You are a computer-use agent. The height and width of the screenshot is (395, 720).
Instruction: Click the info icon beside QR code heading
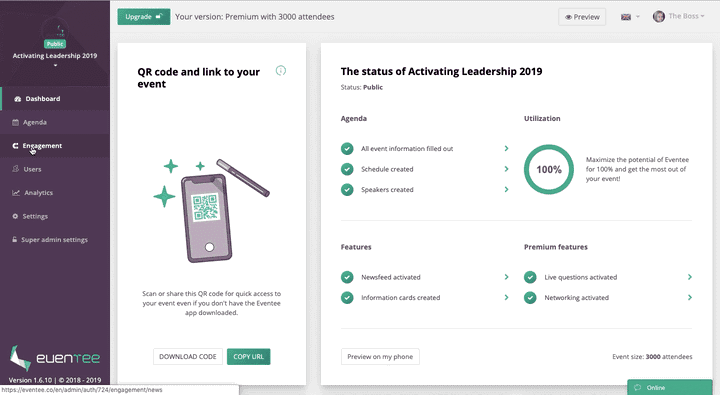point(281,71)
